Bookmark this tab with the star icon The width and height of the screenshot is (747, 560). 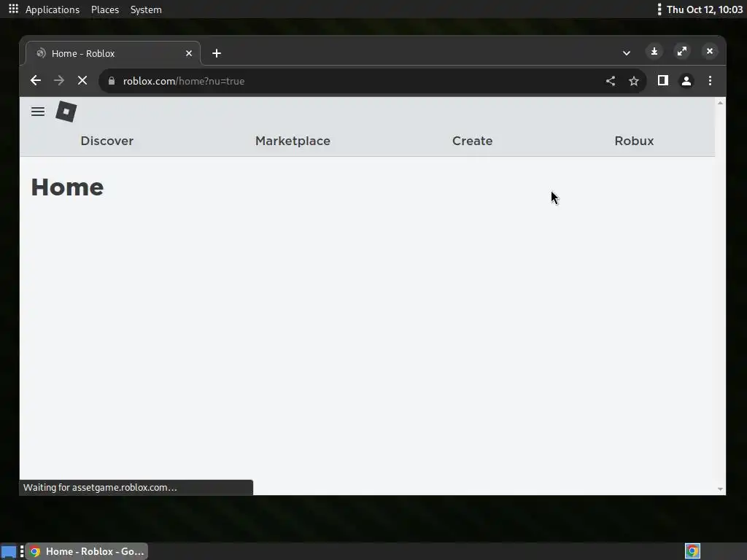pyautogui.click(x=634, y=81)
